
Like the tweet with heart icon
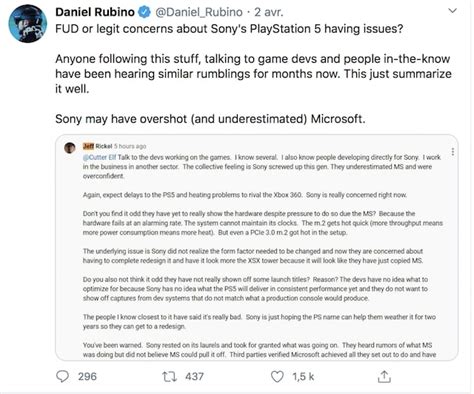click(277, 377)
